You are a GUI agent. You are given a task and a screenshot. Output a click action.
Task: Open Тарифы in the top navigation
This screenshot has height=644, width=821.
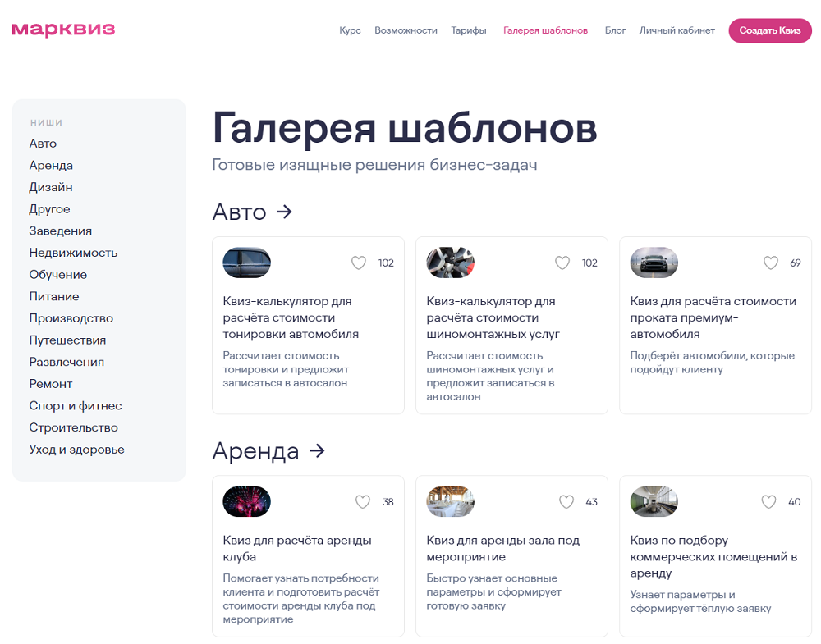point(469,30)
